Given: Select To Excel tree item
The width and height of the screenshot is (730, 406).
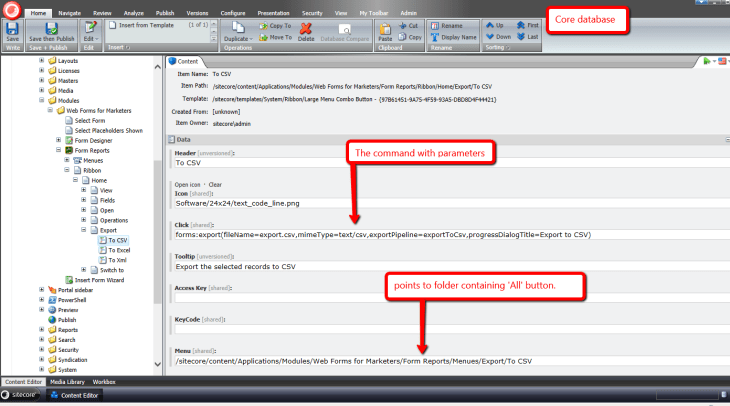Looking at the screenshot, I should pos(115,250).
